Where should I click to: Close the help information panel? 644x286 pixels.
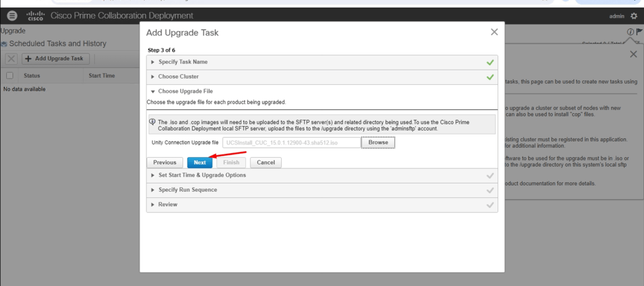click(x=633, y=54)
